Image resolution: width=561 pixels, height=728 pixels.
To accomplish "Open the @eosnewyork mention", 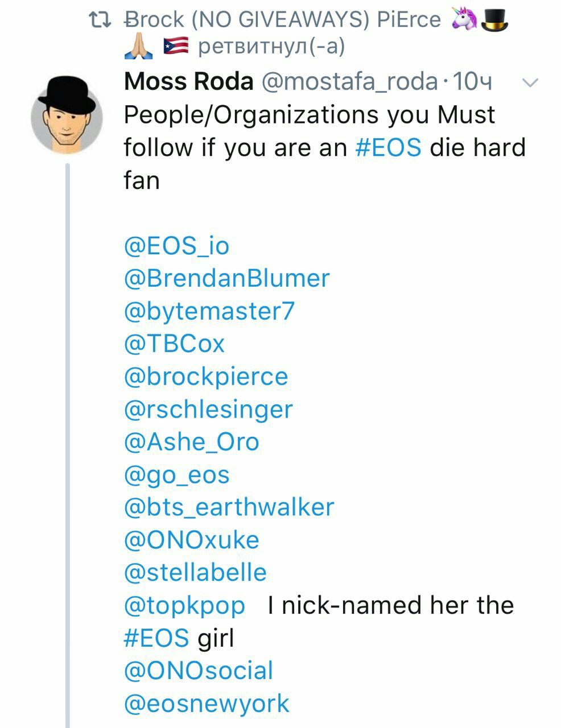I will click(207, 704).
